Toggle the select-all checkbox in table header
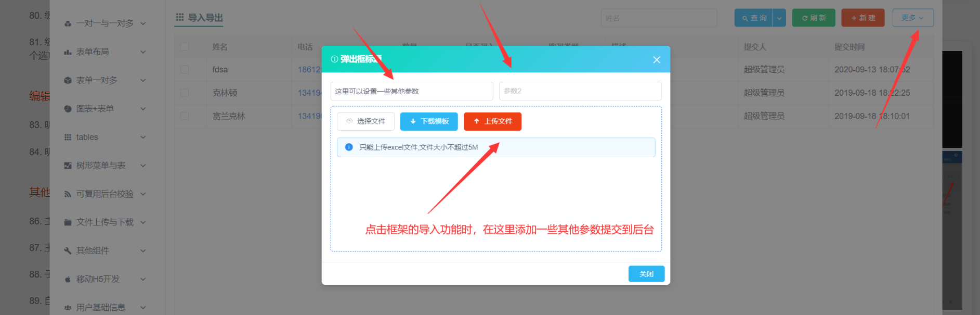This screenshot has width=980, height=315. [x=185, y=47]
